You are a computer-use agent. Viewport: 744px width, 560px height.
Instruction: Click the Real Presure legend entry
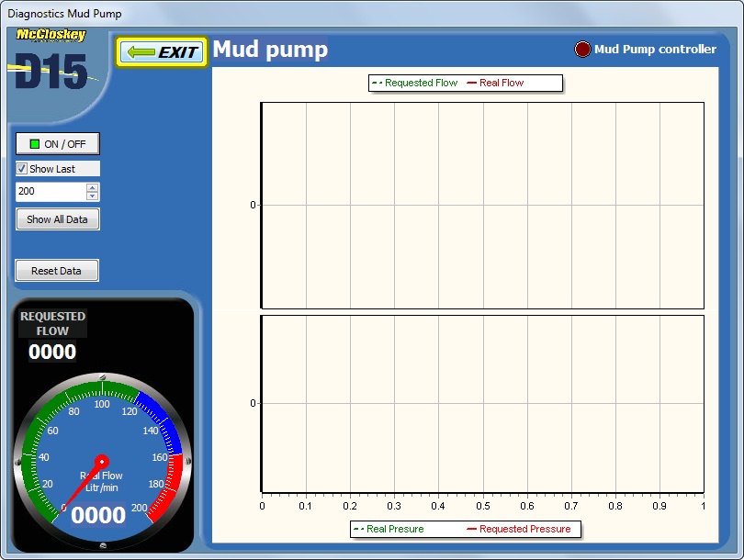click(x=389, y=529)
